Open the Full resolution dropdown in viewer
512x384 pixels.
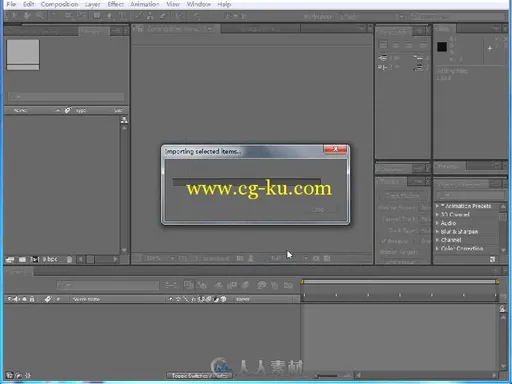(x=288, y=258)
